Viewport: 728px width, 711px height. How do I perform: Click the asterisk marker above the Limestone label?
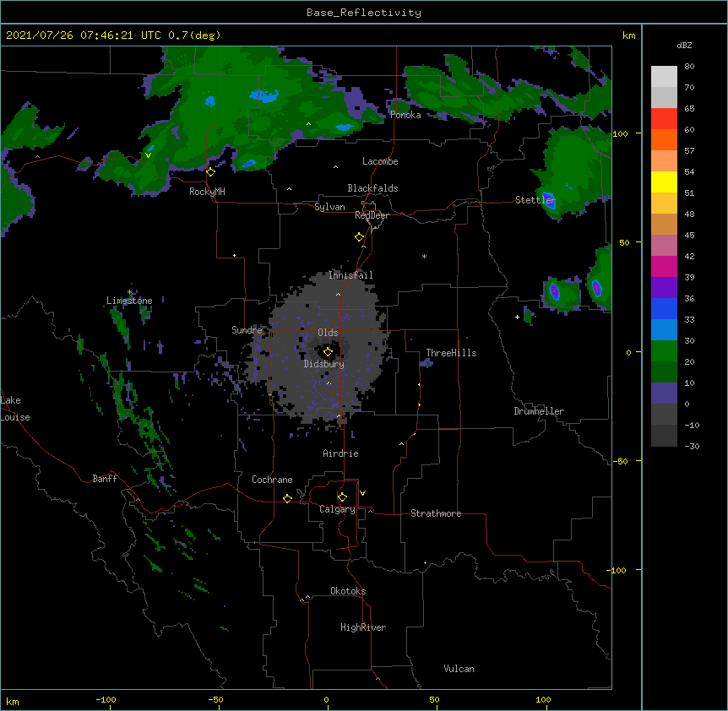coord(130,292)
